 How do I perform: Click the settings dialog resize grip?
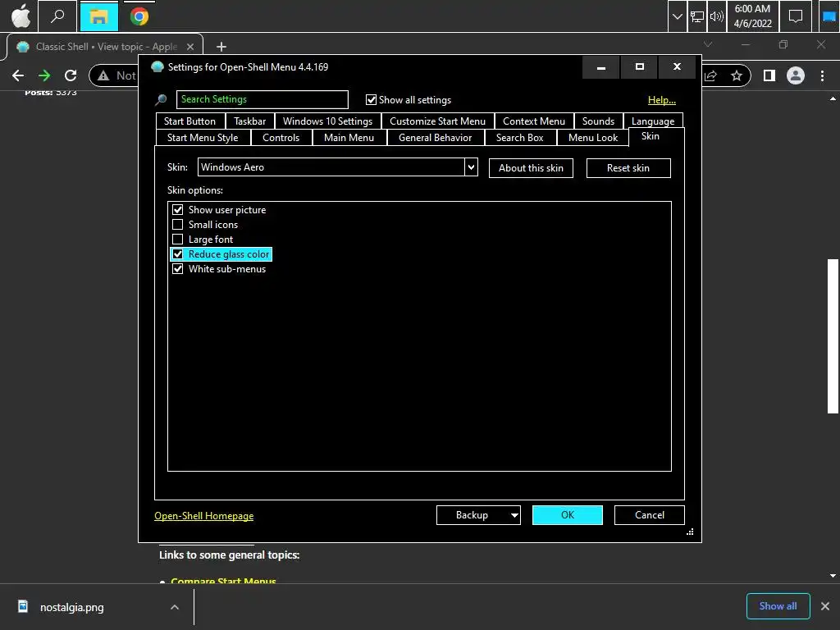690,532
